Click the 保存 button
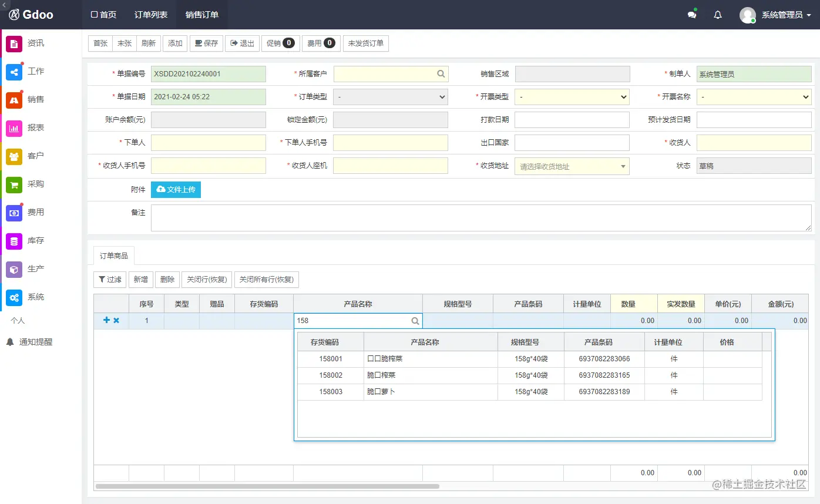This screenshot has width=820, height=504. tap(206, 43)
